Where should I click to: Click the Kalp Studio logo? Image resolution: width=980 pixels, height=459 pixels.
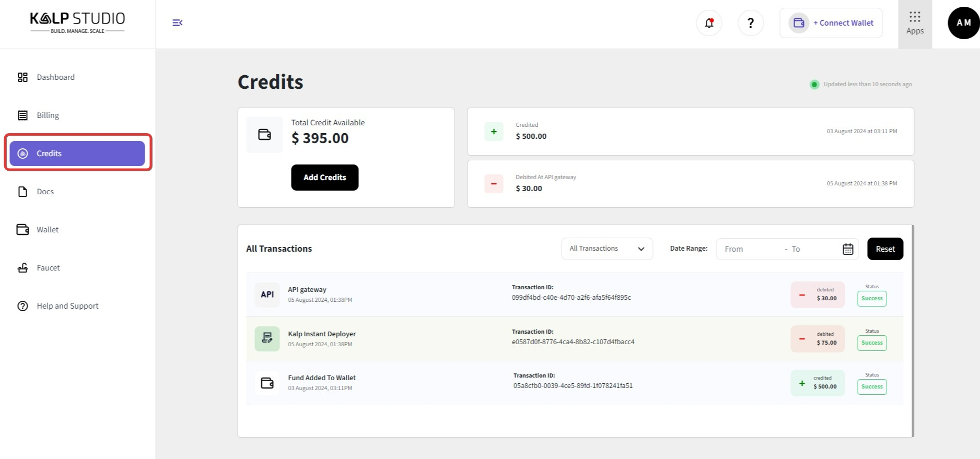77,22
